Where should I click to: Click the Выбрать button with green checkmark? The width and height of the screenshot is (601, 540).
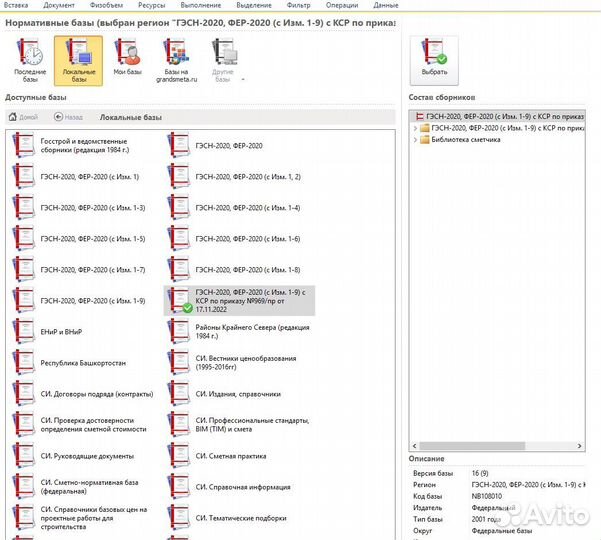[434, 59]
